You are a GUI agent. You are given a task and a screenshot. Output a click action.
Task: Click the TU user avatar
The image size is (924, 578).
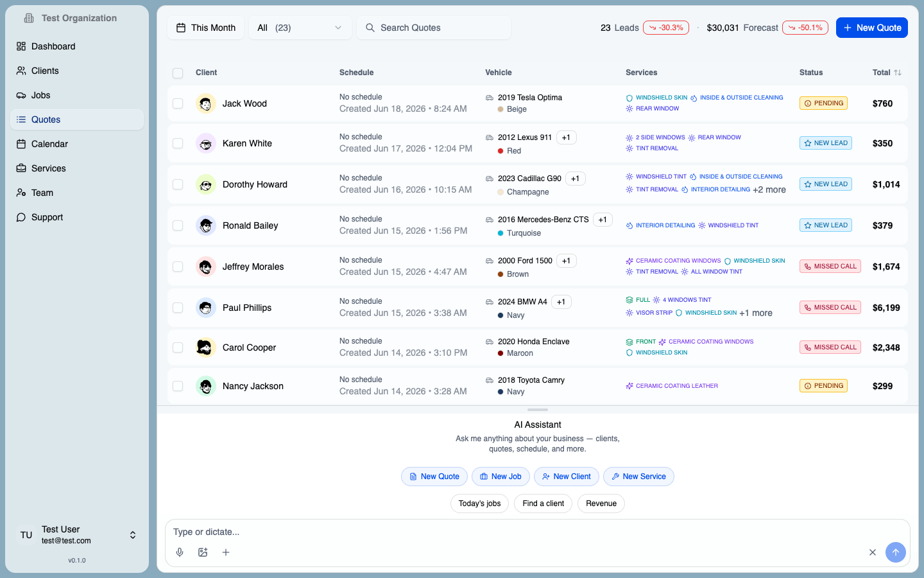(x=26, y=535)
